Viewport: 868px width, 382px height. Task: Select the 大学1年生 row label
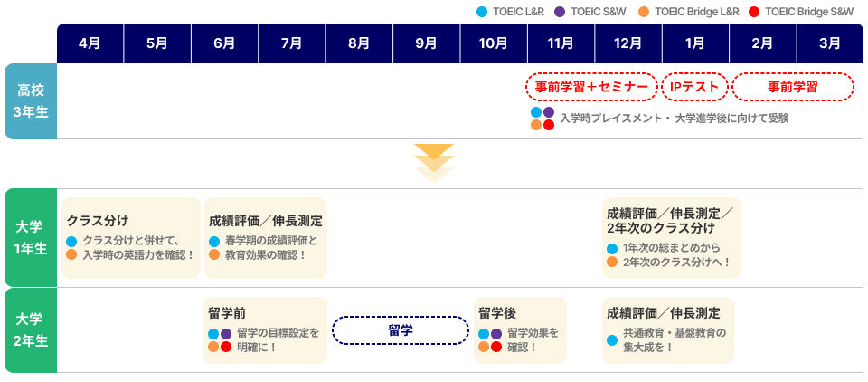click(31, 237)
